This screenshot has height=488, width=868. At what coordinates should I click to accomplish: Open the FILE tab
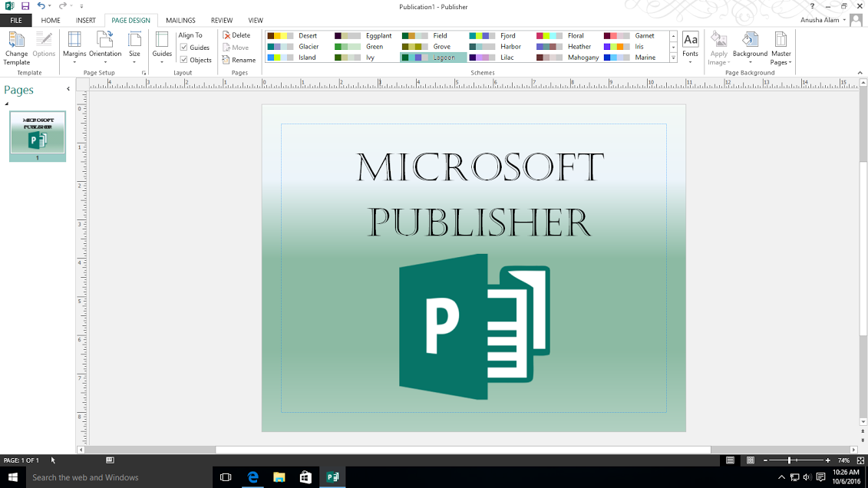[16, 21]
